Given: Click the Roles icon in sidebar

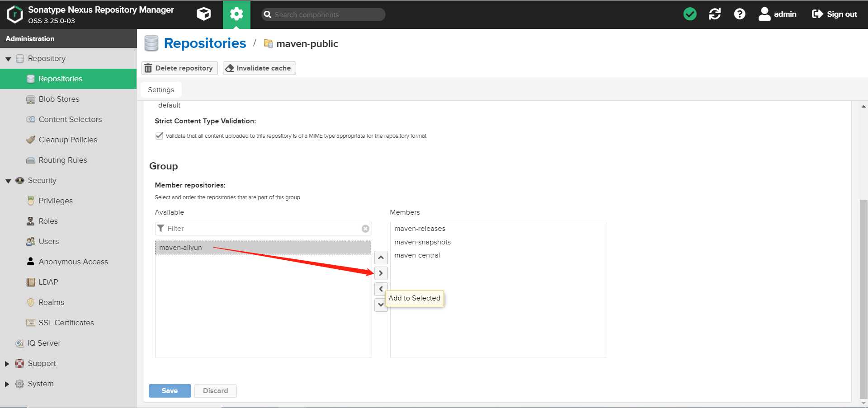Looking at the screenshot, I should click(x=31, y=221).
